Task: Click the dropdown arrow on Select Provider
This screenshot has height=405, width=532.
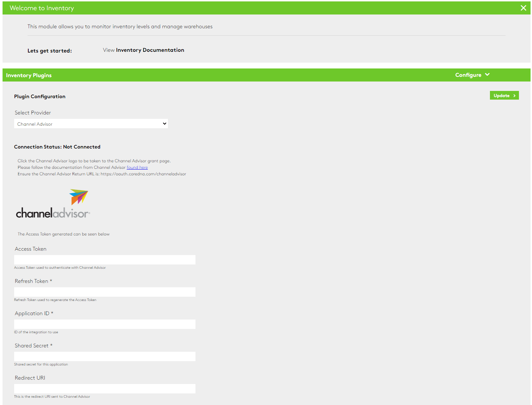Action: [164, 124]
